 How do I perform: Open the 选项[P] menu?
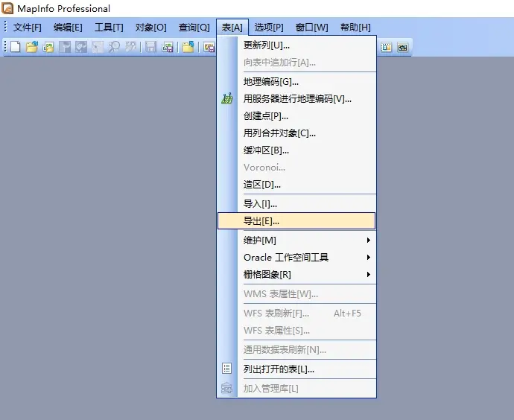pyautogui.click(x=269, y=28)
